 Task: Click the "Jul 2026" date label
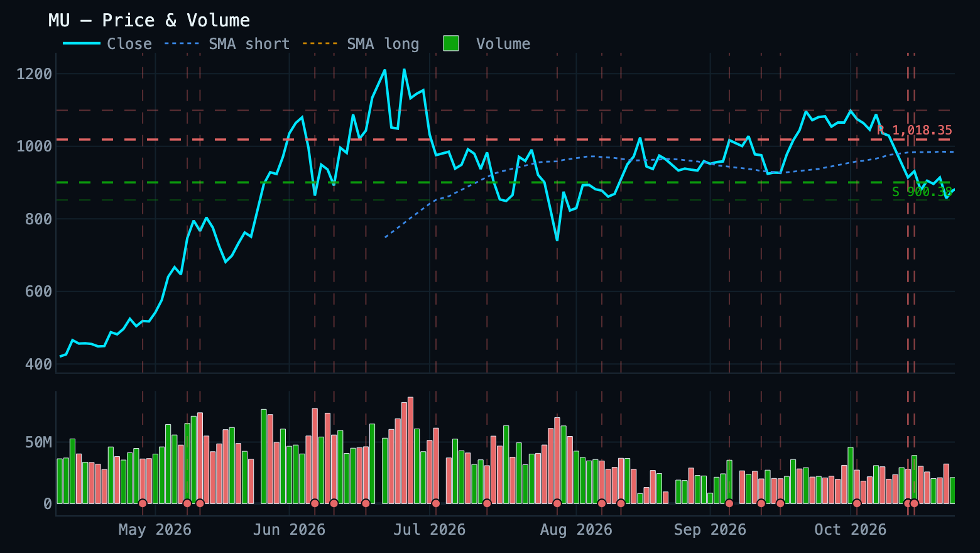[x=430, y=530]
